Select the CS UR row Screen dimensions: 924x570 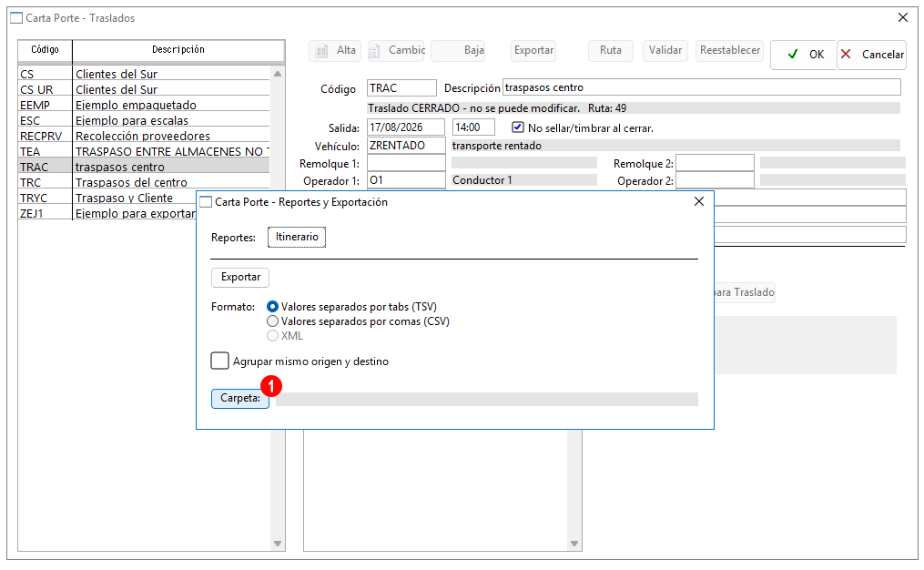[x=144, y=89]
